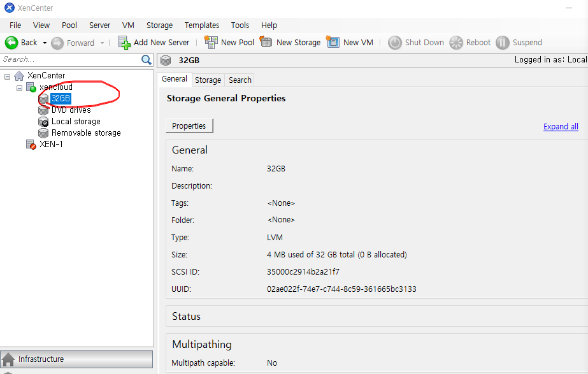Click the Local storage disk icon

coord(43,122)
